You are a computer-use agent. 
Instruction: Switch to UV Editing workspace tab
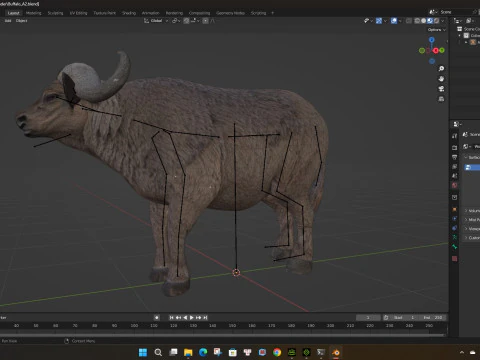coord(78,13)
